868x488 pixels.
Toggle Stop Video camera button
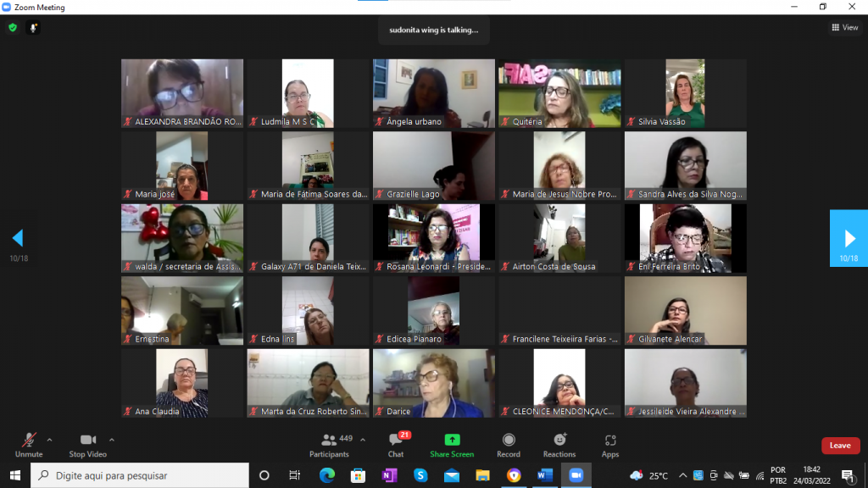87,444
